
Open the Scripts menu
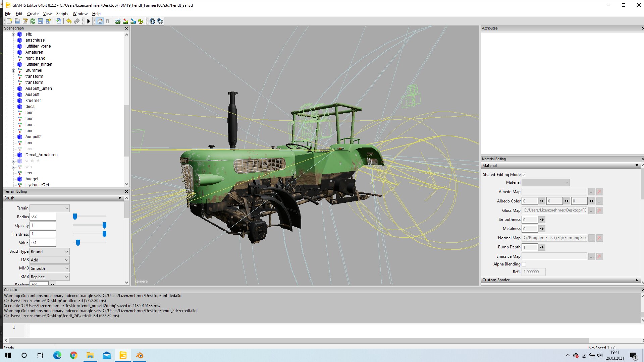pyautogui.click(x=62, y=13)
